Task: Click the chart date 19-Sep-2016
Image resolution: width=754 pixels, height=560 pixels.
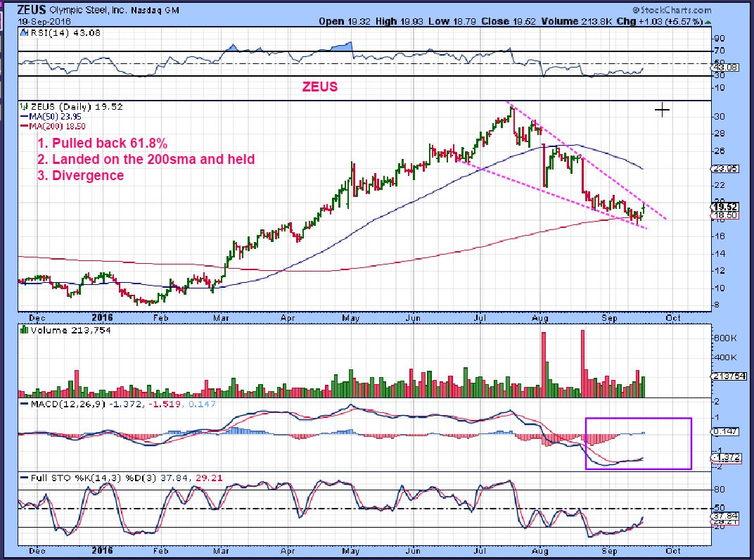Action: [x=44, y=22]
